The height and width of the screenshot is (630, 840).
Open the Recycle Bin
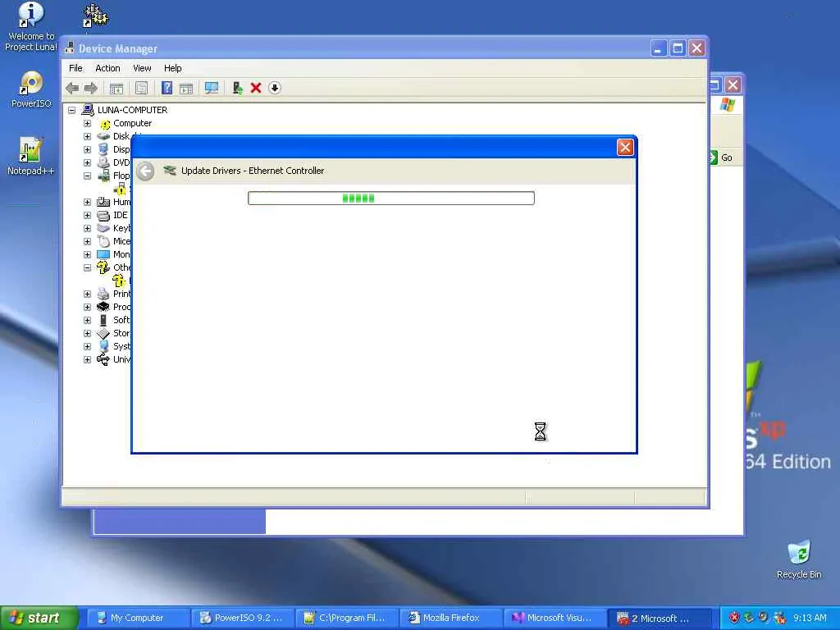(799, 559)
